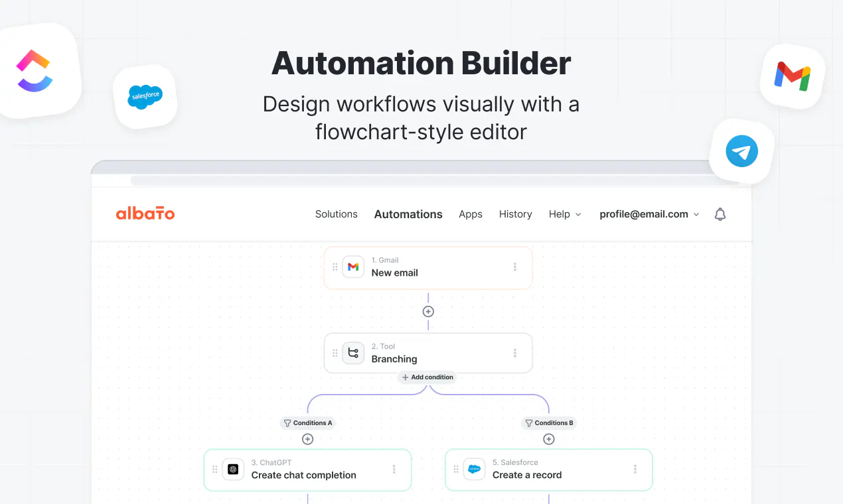Screen dimensions: 843x504
Task: Click the Gmail icon in New email step
Action: (353, 267)
